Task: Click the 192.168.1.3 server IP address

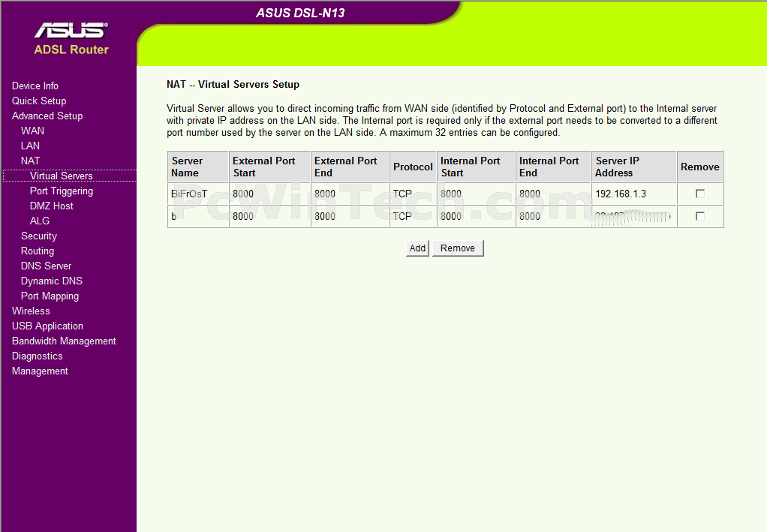Action: pyautogui.click(x=621, y=194)
